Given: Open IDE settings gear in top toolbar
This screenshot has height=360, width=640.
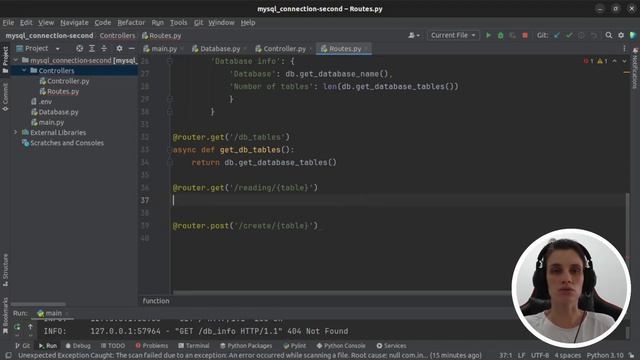Looking at the screenshot, I should point(621,36).
